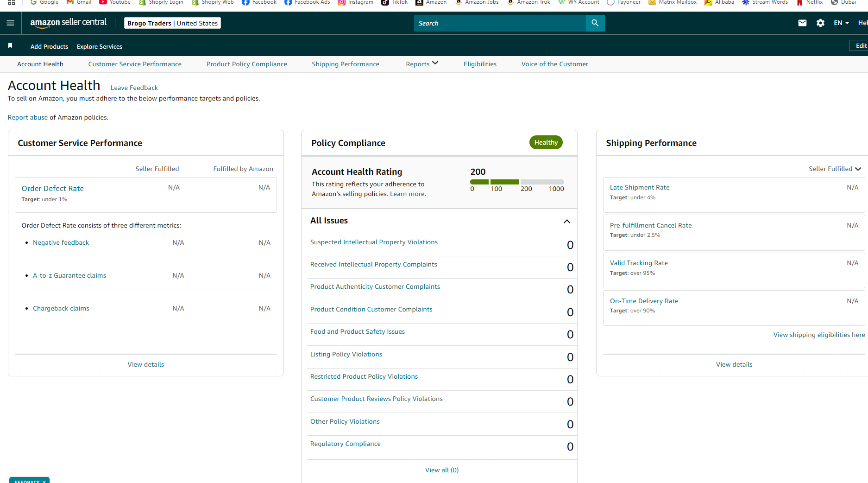Image resolution: width=868 pixels, height=483 pixels.
Task: Open the settings gear icon
Action: (820, 23)
